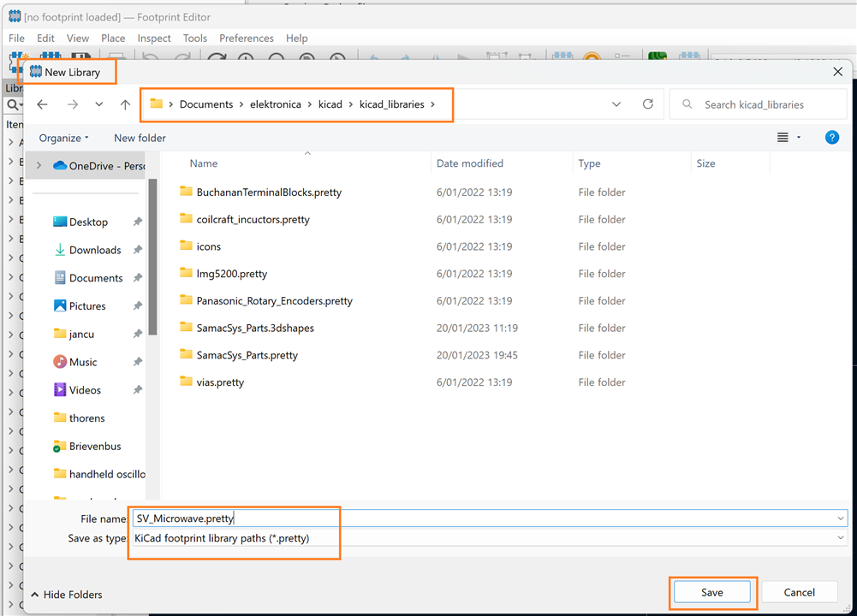
Task: Open the view options dropdown arrow
Action: pos(799,138)
